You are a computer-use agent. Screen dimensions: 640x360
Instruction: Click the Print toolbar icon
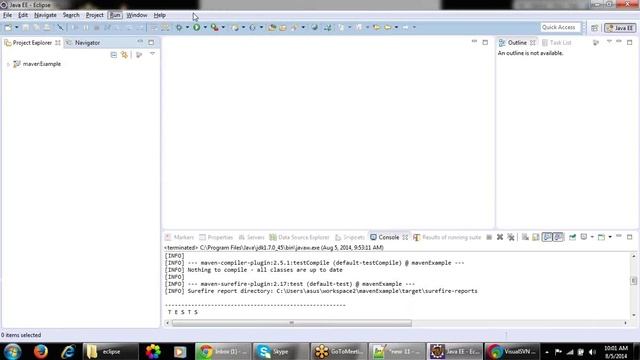pos(47,27)
